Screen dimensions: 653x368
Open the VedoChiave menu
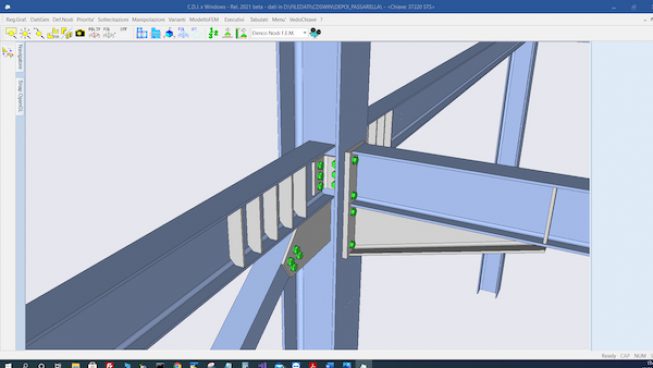(303, 20)
